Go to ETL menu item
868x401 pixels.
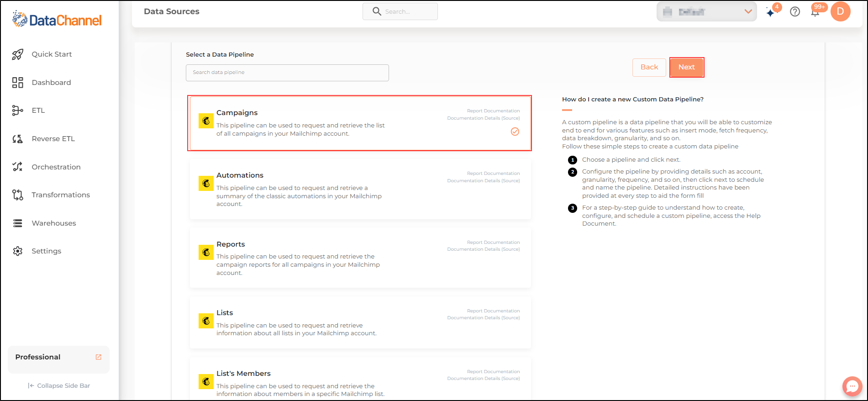pos(38,111)
